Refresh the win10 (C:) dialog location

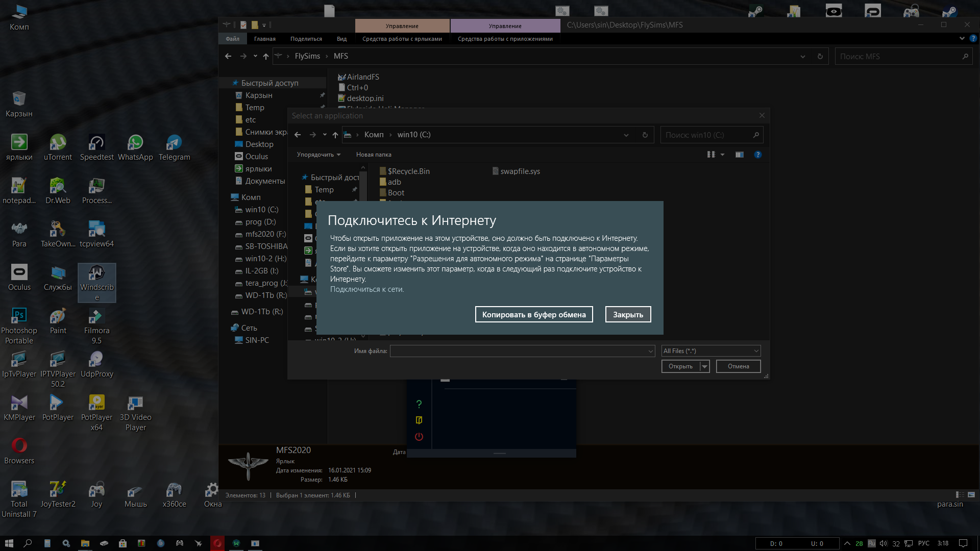645,135
